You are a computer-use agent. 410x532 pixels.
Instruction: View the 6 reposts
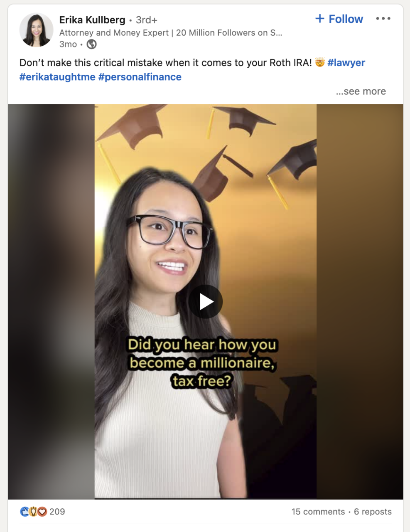pyautogui.click(x=373, y=512)
